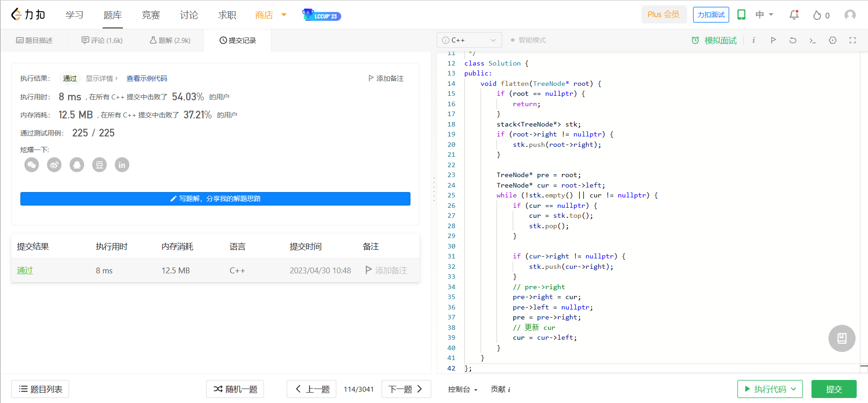Click 提交 submit button
The height and width of the screenshot is (403, 868).
[x=834, y=389]
